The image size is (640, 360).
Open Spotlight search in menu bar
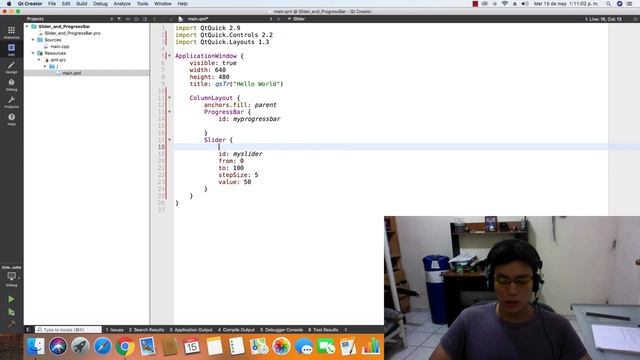[608, 4]
